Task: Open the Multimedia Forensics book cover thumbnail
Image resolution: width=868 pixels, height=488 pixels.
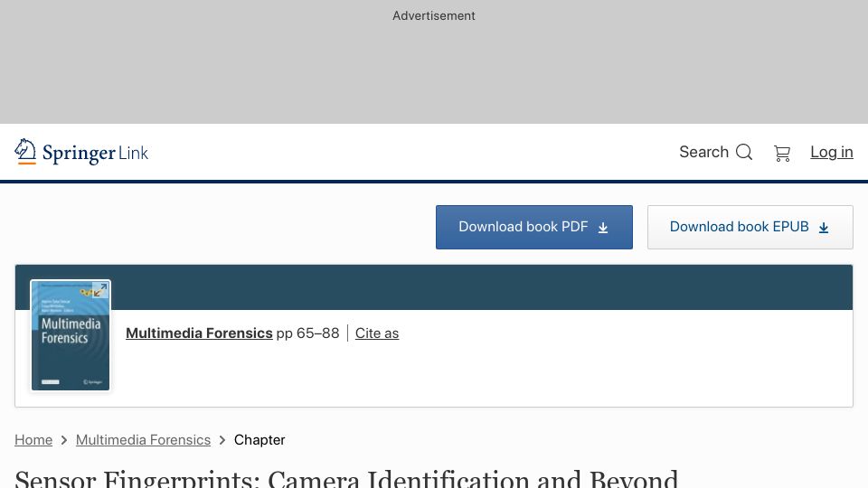Action: tap(71, 335)
